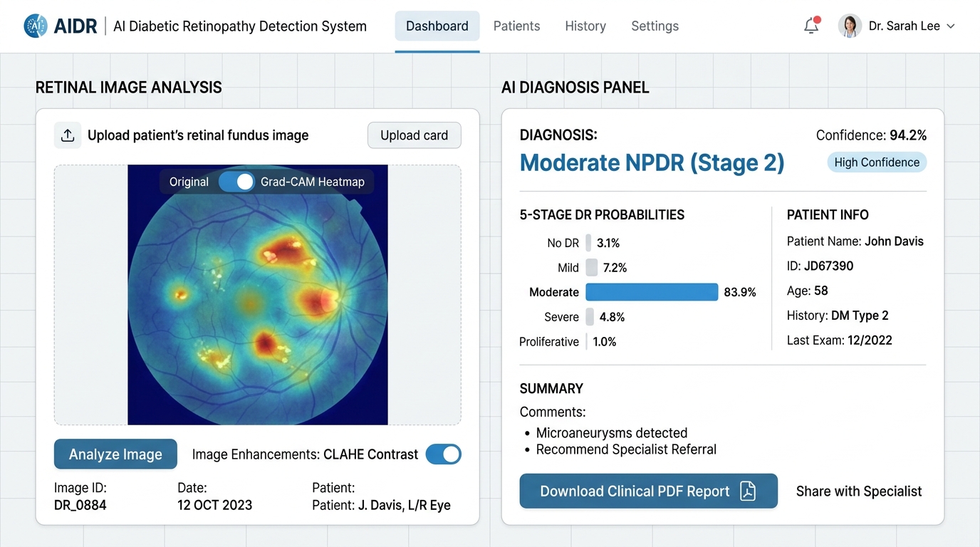This screenshot has width=980, height=547.
Task: Open the notifications bell
Action: tap(811, 26)
